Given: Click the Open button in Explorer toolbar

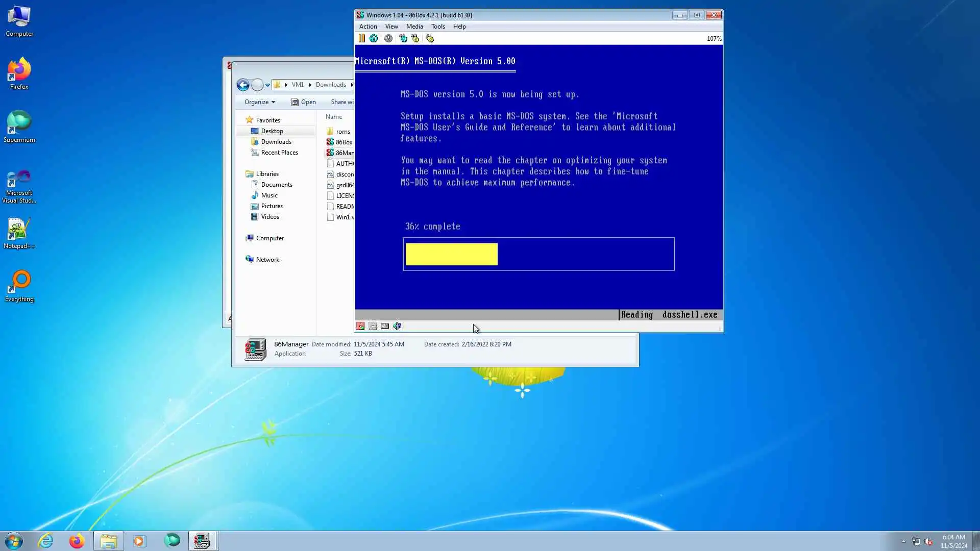Looking at the screenshot, I should coord(304,102).
